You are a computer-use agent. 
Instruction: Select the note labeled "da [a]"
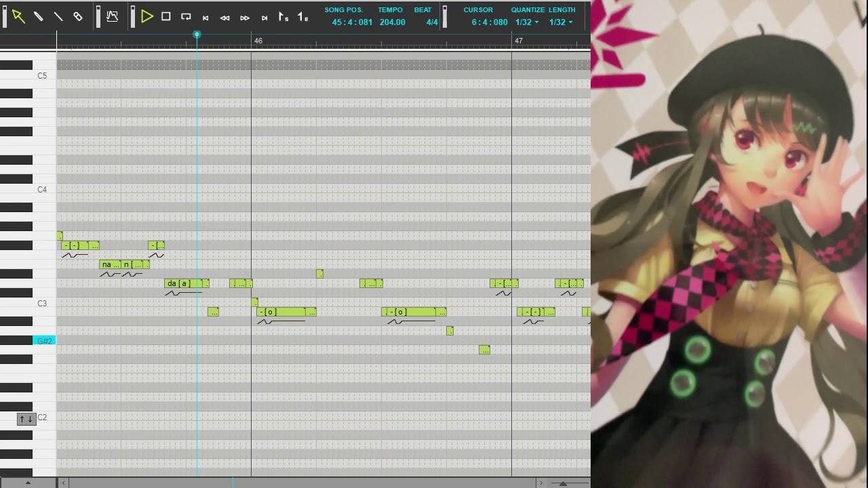184,283
